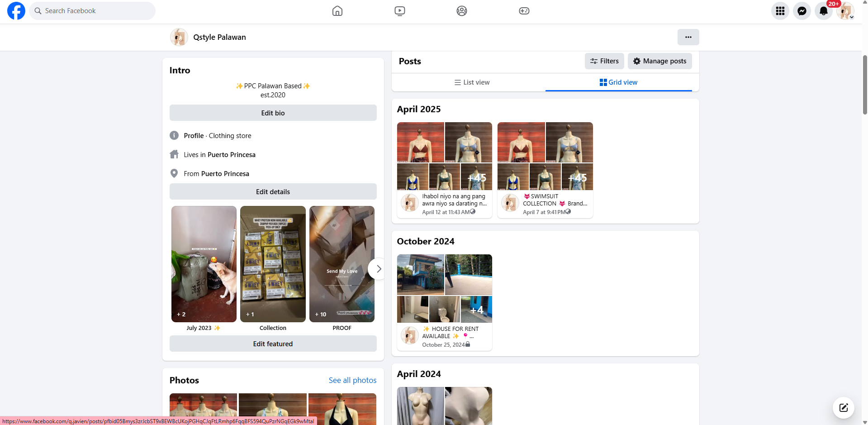Click the Qstyle Palawan page name
The image size is (868, 425).
pyautogui.click(x=220, y=37)
